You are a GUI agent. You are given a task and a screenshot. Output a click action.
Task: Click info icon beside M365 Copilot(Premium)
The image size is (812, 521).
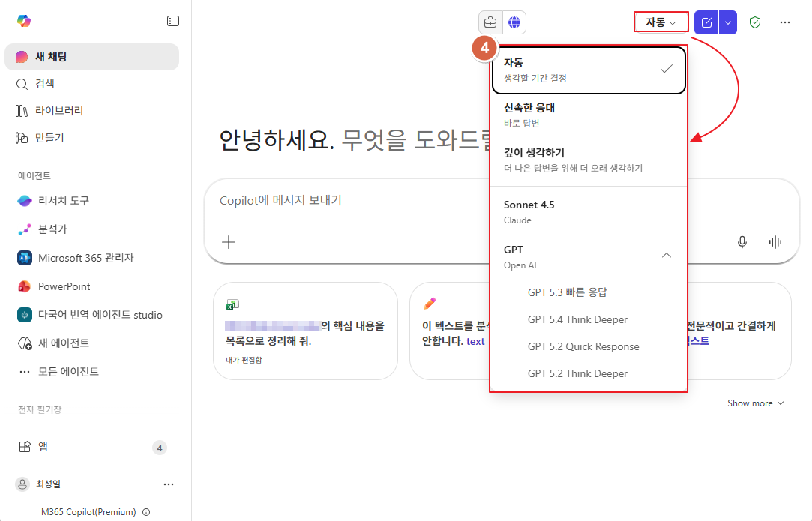pyautogui.click(x=146, y=512)
